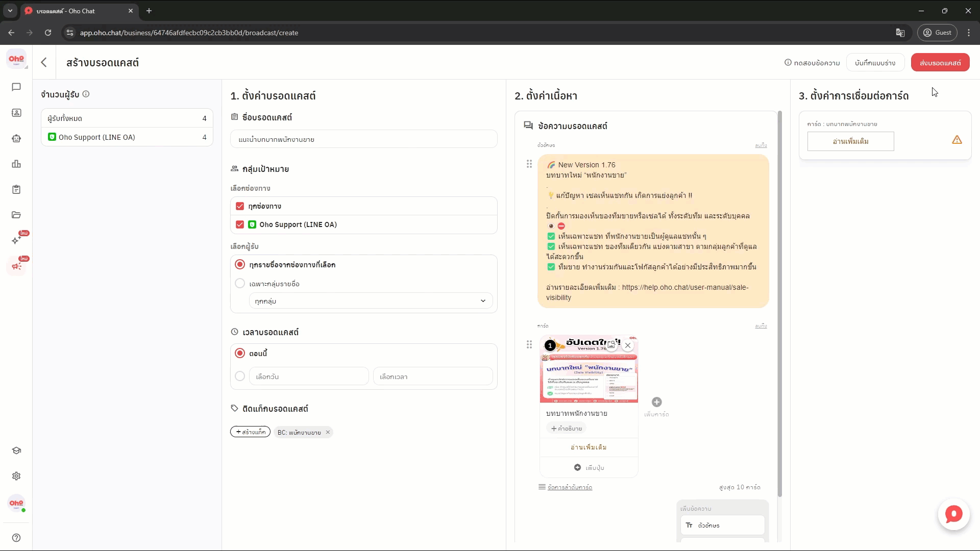
Task: Toggle the ทุกช่องทาง checkbox
Action: (x=240, y=206)
